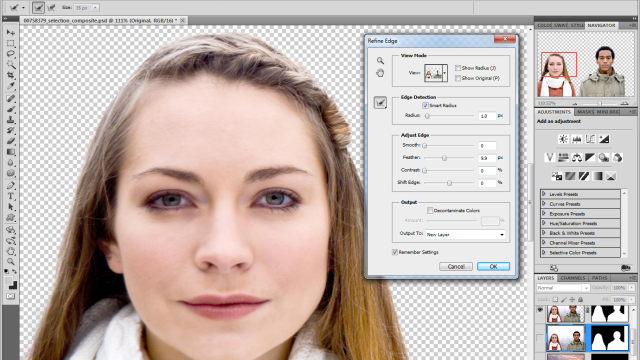640x360 pixels.
Task: Open the Output To dropdown
Action: [x=465, y=235]
